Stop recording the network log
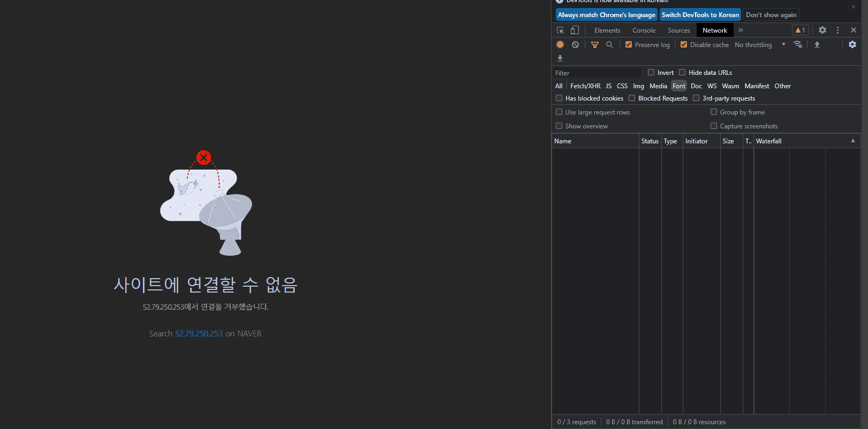 tap(560, 45)
